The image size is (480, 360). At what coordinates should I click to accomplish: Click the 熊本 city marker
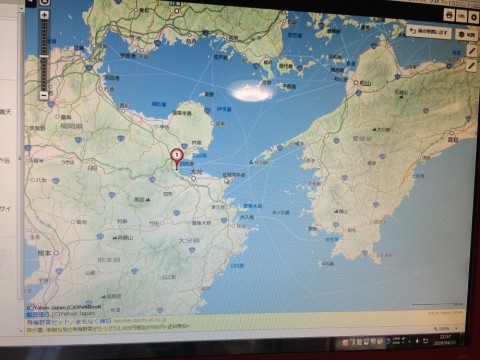coord(56,253)
